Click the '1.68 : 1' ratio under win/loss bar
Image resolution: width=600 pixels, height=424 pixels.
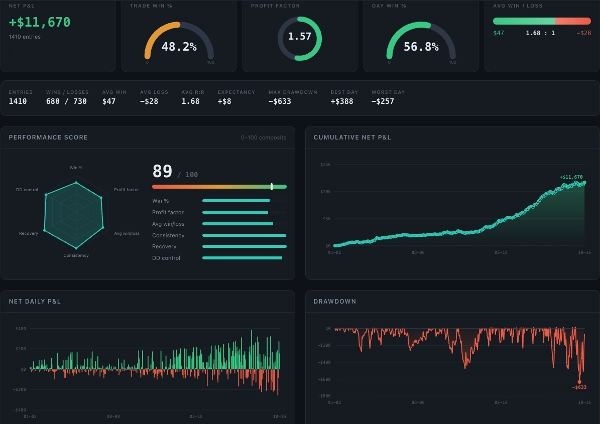tap(540, 33)
